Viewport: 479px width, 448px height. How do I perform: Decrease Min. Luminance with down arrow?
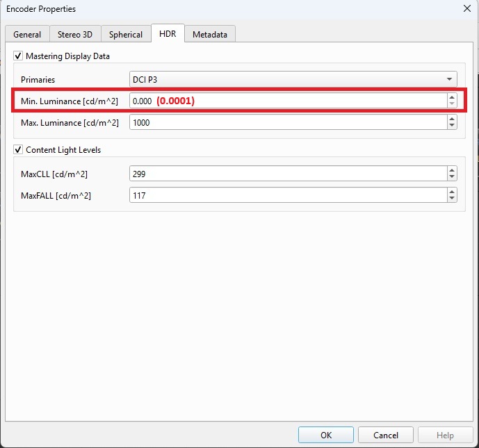click(x=452, y=104)
